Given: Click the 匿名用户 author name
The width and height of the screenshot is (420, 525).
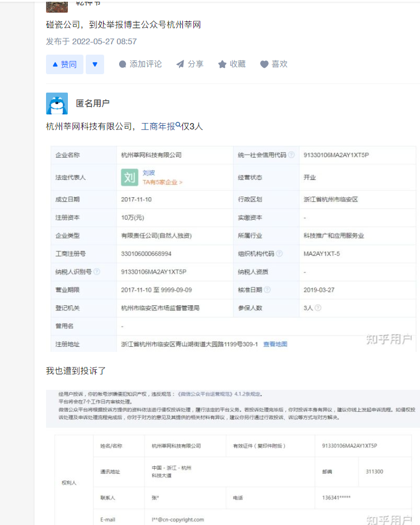Looking at the screenshot, I should click(x=93, y=104).
